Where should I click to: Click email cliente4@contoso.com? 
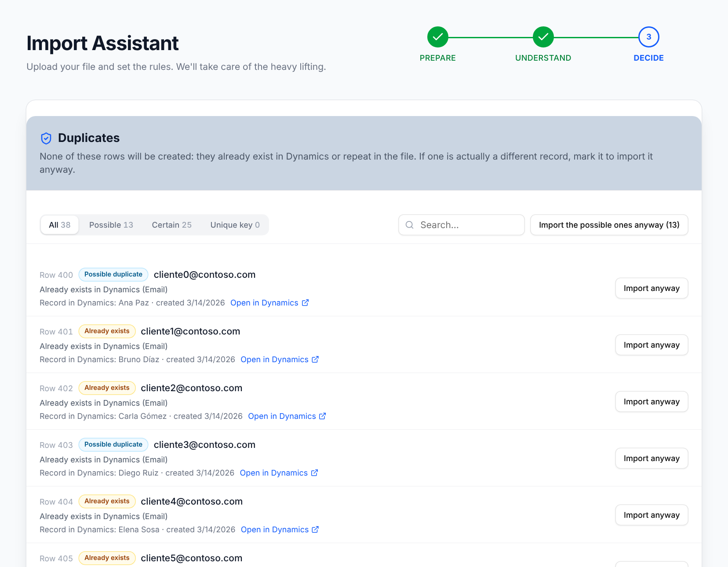coord(192,502)
